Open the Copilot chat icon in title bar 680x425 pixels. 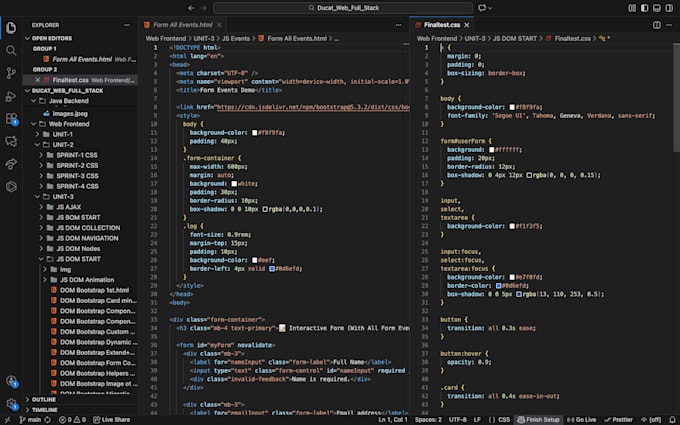[482, 8]
